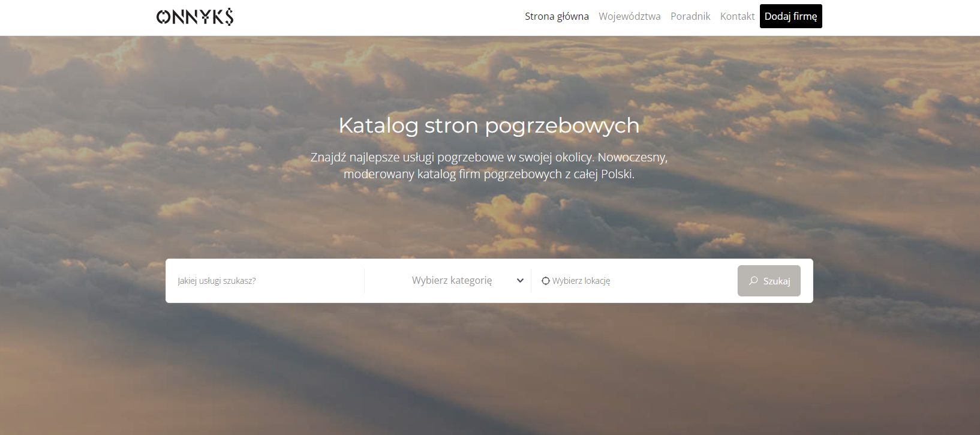Navigate to Kontakt
The width and height of the screenshot is (980, 435).
coord(737,16)
